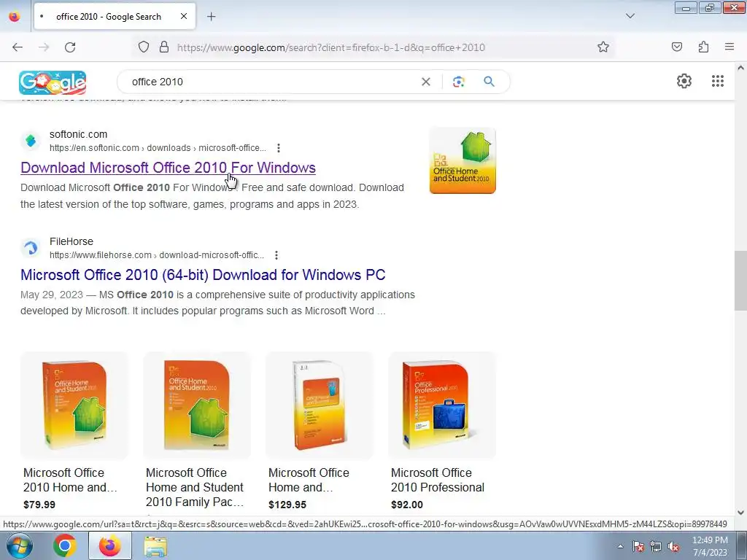Open Microsoft Office 2010 (64-bit) Download link
This screenshot has width=747, height=560.
tap(203, 275)
